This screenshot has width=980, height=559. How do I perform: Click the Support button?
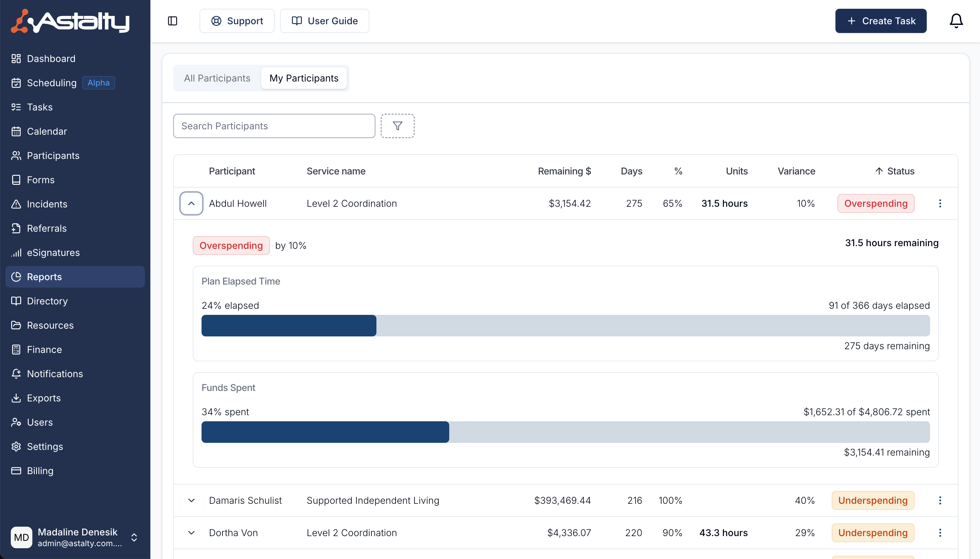[237, 21]
